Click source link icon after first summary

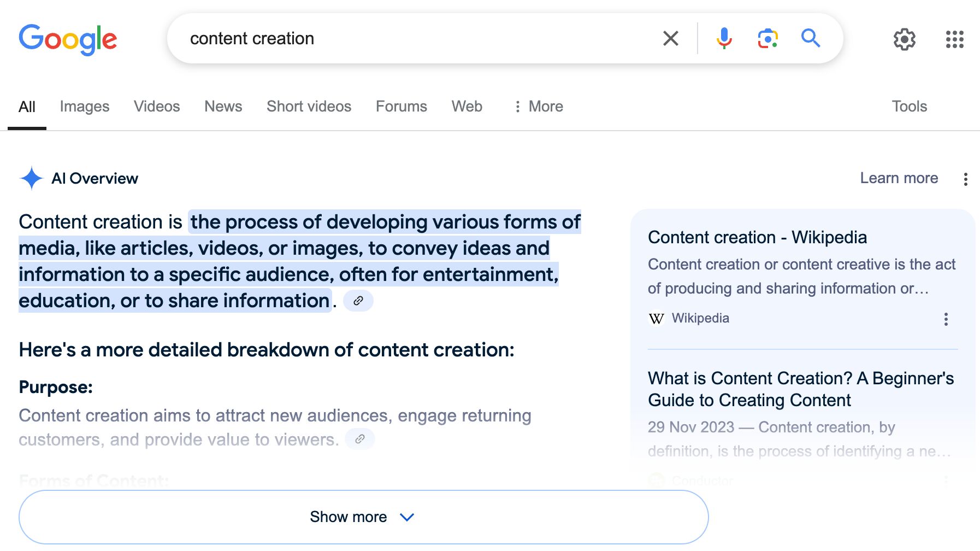(358, 301)
